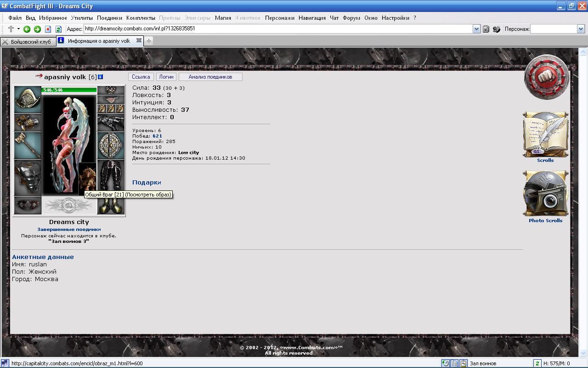The image size is (588, 368).
Task: Open the Scrolls book icon
Action: tap(546, 134)
